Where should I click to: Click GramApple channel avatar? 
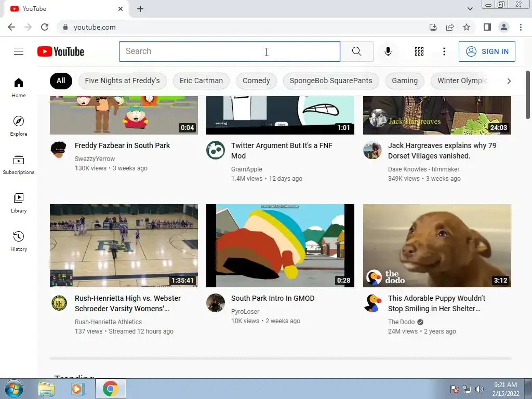pos(216,150)
